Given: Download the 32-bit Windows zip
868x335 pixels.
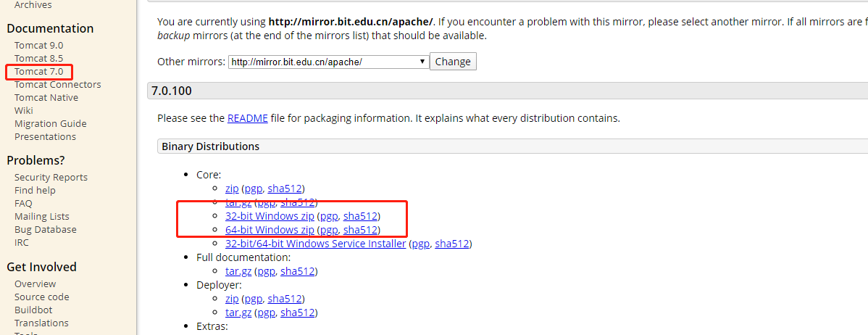Looking at the screenshot, I should click(x=270, y=216).
